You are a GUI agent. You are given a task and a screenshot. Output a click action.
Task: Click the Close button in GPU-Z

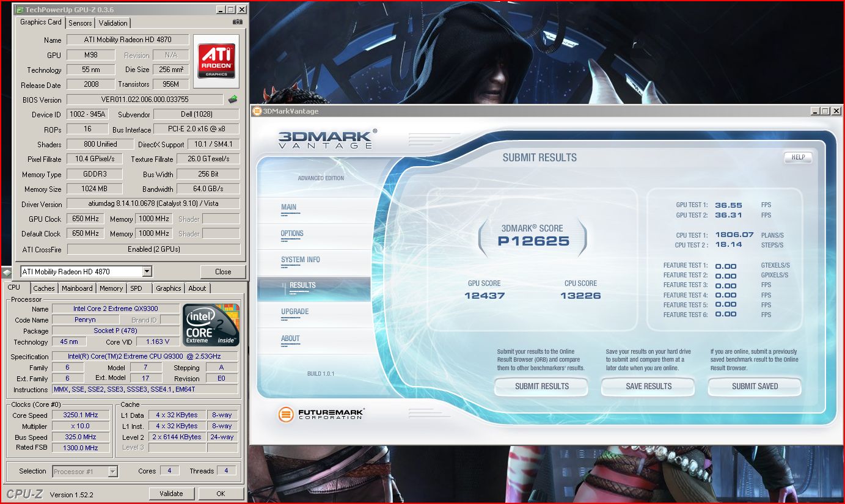coord(223,272)
